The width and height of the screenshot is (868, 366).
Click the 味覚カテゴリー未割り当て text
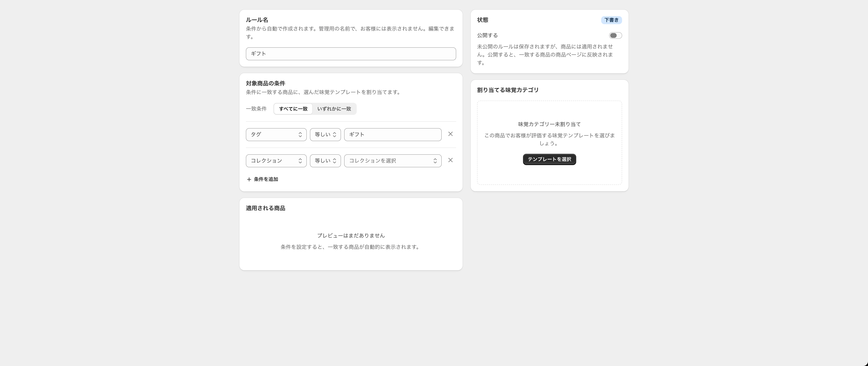pyautogui.click(x=549, y=125)
